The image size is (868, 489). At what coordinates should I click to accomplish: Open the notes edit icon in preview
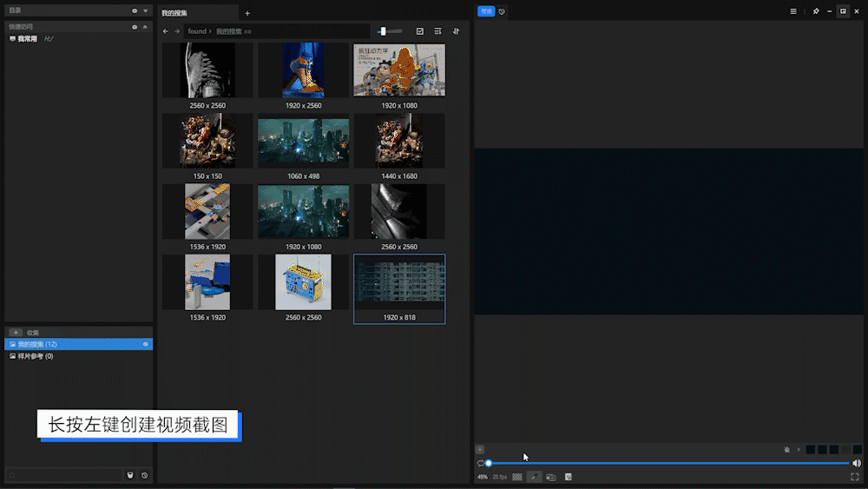569,477
